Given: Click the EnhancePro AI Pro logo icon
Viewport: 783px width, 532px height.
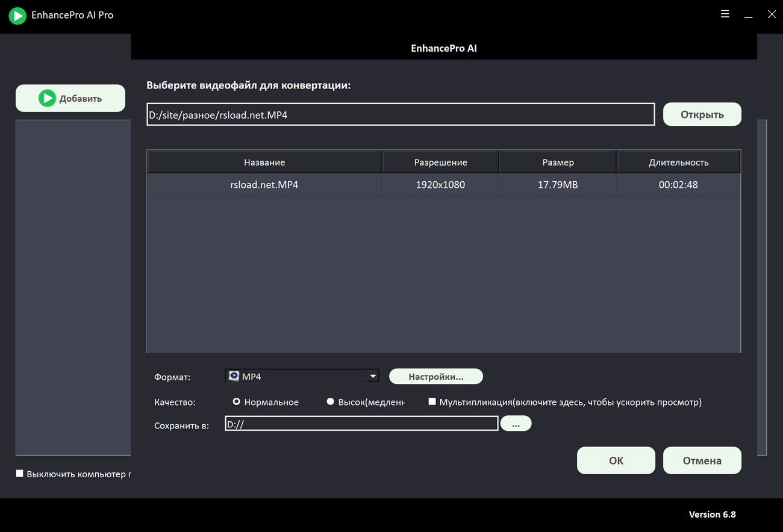Looking at the screenshot, I should click(17, 15).
